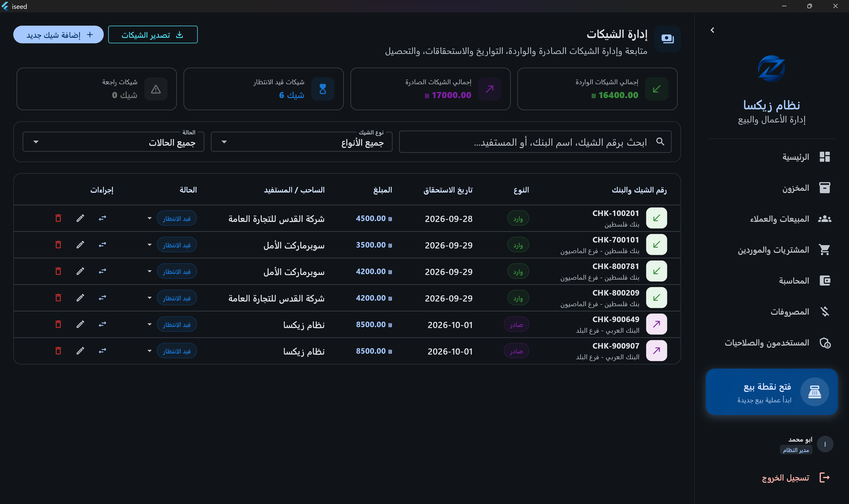This screenshot has width=849, height=504.
Task: Open المصروفات in the sidebar menu
Action: tap(772, 311)
